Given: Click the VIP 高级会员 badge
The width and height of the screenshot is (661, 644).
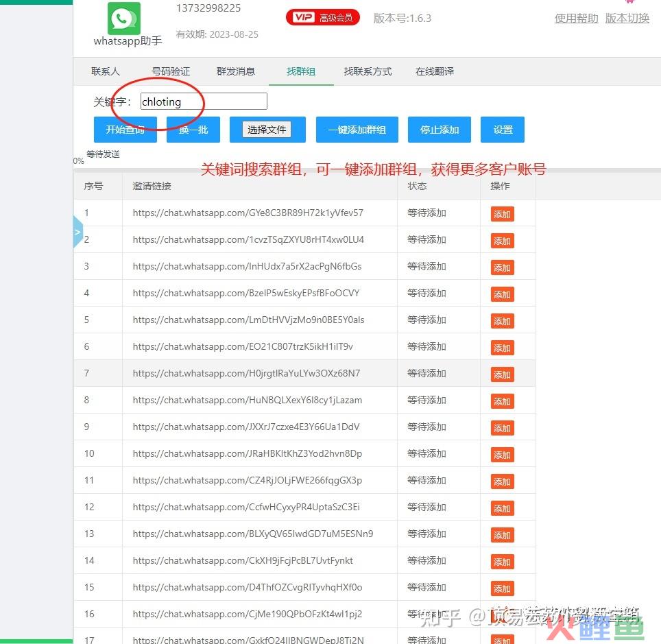Looking at the screenshot, I should 323,17.
